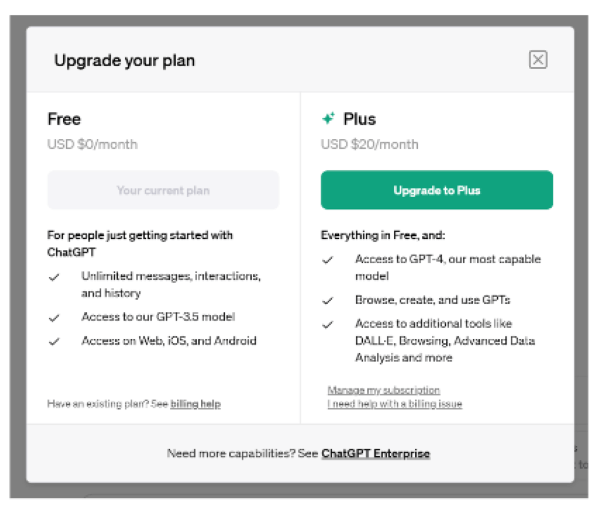600x514 pixels.
Task: Click the Free plan heading
Action: [x=64, y=119]
